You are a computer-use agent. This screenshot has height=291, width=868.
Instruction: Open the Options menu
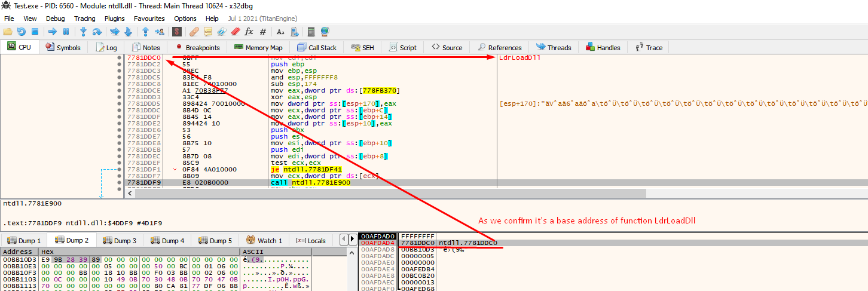click(185, 19)
